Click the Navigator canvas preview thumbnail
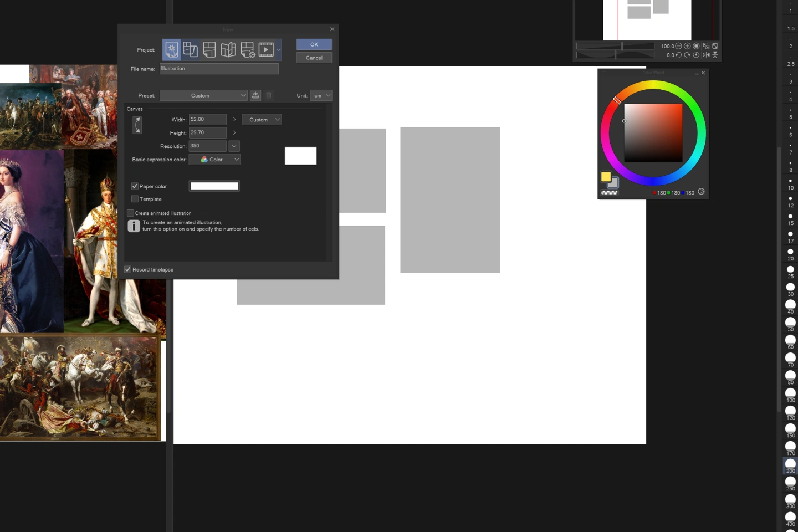The height and width of the screenshot is (532, 798). [x=647, y=19]
